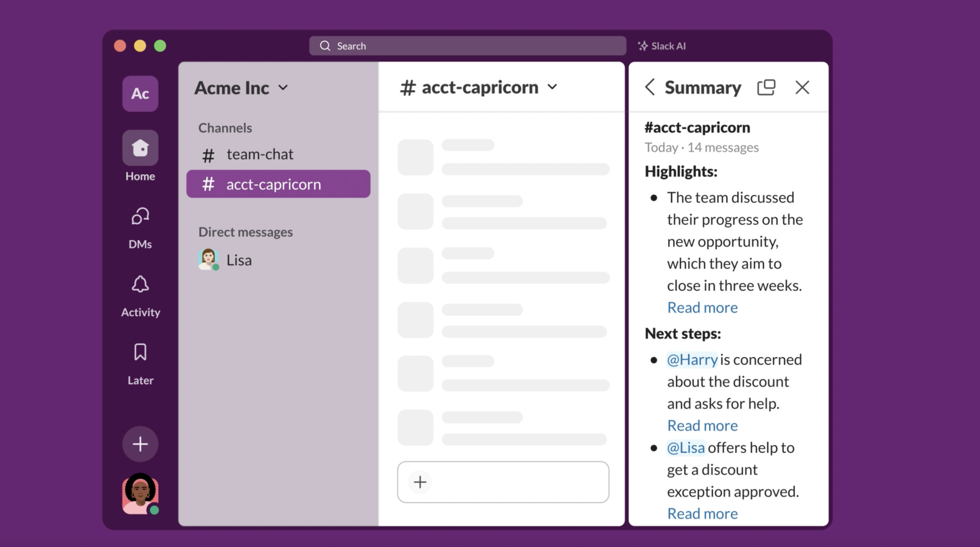The height and width of the screenshot is (547, 980).
Task: Go back with the Summary left arrow
Action: [650, 87]
